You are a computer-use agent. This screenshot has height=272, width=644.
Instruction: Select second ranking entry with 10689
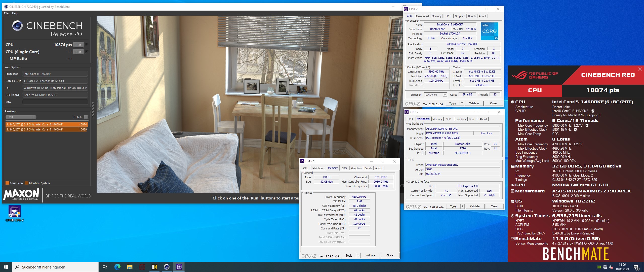pyautogui.click(x=47, y=129)
